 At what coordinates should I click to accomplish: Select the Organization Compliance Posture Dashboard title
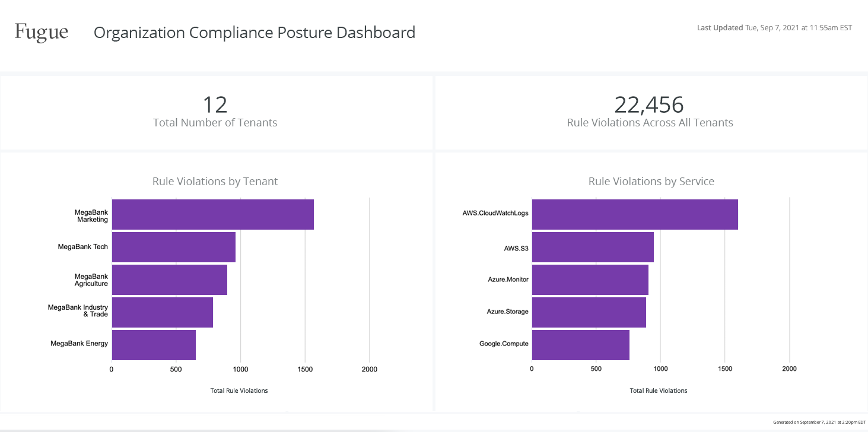255,32
